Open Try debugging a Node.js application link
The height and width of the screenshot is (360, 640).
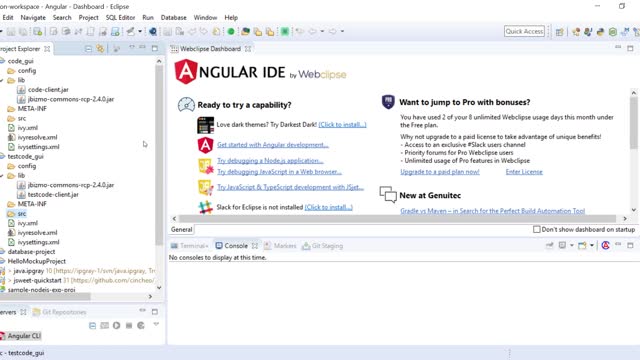270,161
